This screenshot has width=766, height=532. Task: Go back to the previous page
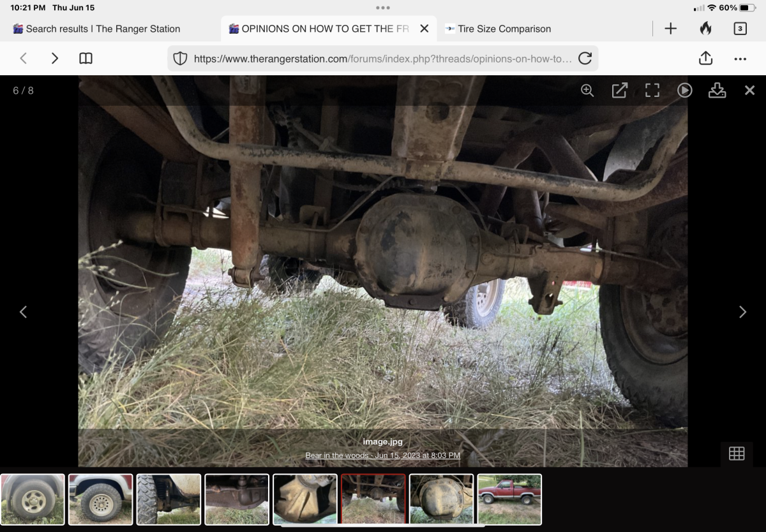tap(24, 59)
